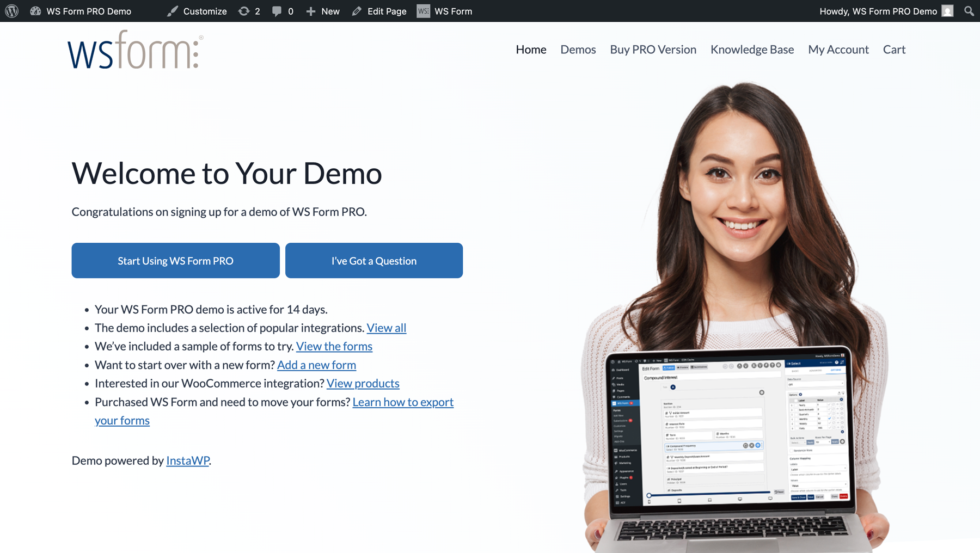The image size is (980, 553).
Task: Follow the View products link
Action: 363,383
